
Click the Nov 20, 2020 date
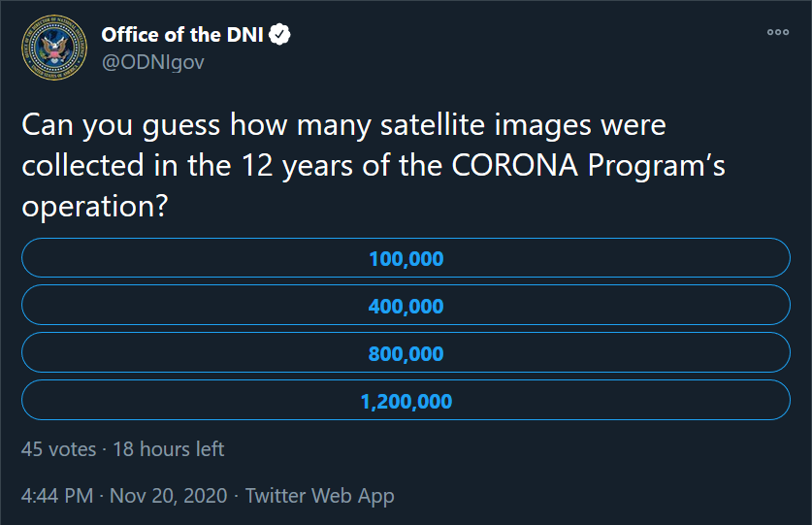pyautogui.click(x=168, y=496)
